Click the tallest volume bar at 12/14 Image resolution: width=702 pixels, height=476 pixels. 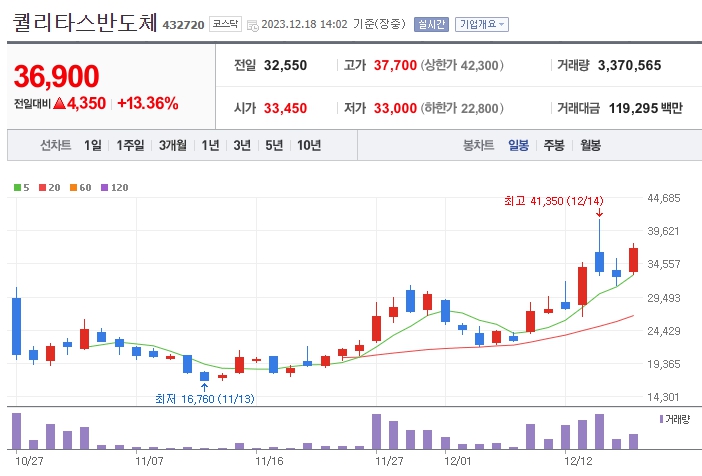(x=599, y=431)
